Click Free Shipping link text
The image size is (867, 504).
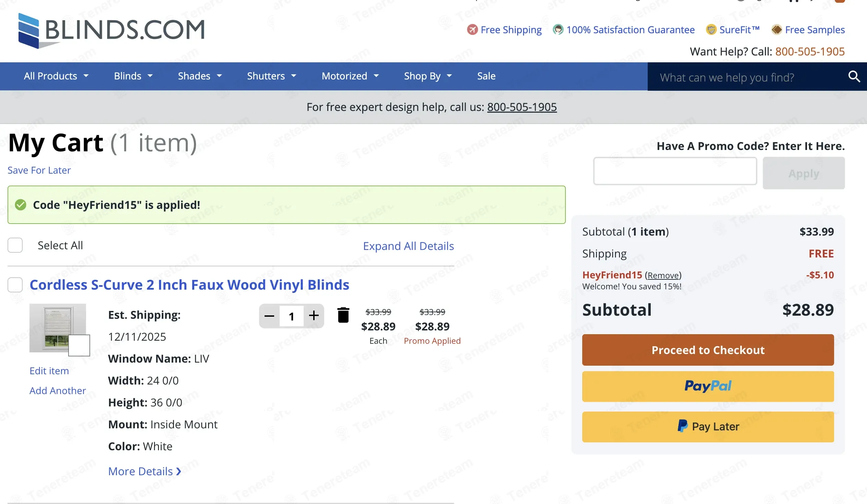click(511, 30)
